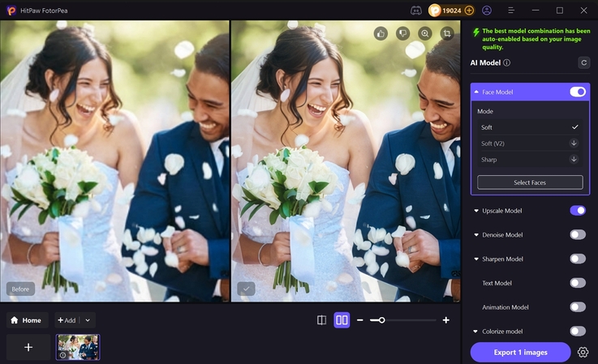Enable the Text Model toggle
This screenshot has height=364, width=598.
pos(578,283)
